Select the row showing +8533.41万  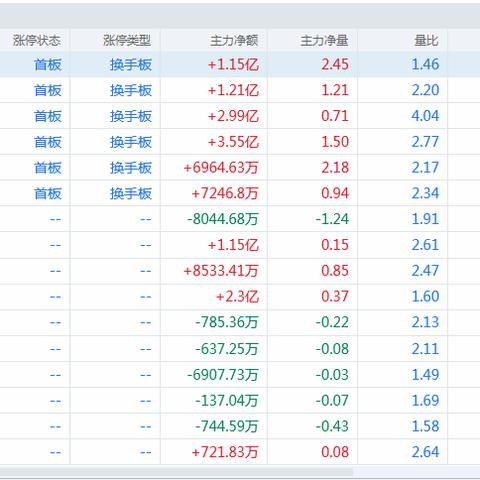[x=240, y=271]
